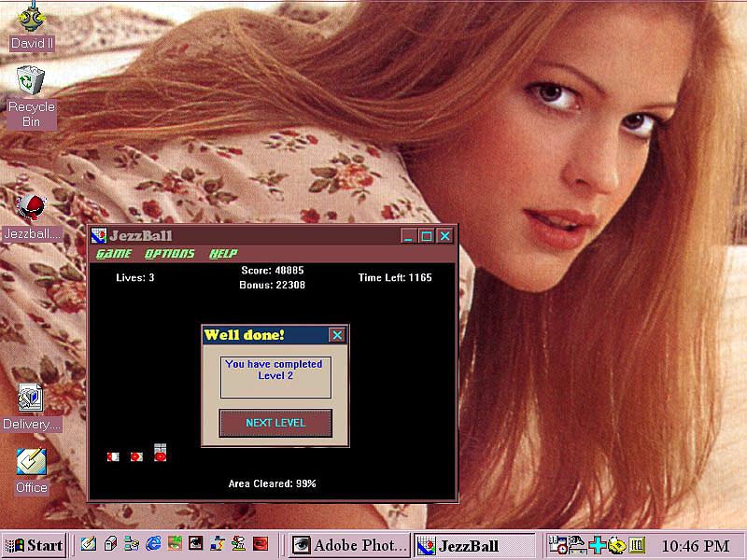The width and height of the screenshot is (747, 560).
Task: Click the flower plant quick launch icon
Action: [x=239, y=544]
